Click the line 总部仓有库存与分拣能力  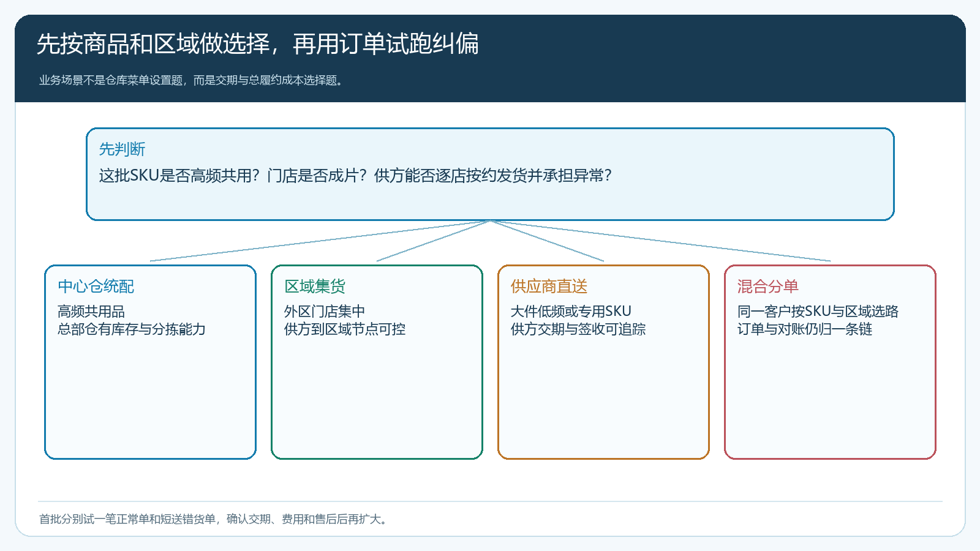point(132,329)
